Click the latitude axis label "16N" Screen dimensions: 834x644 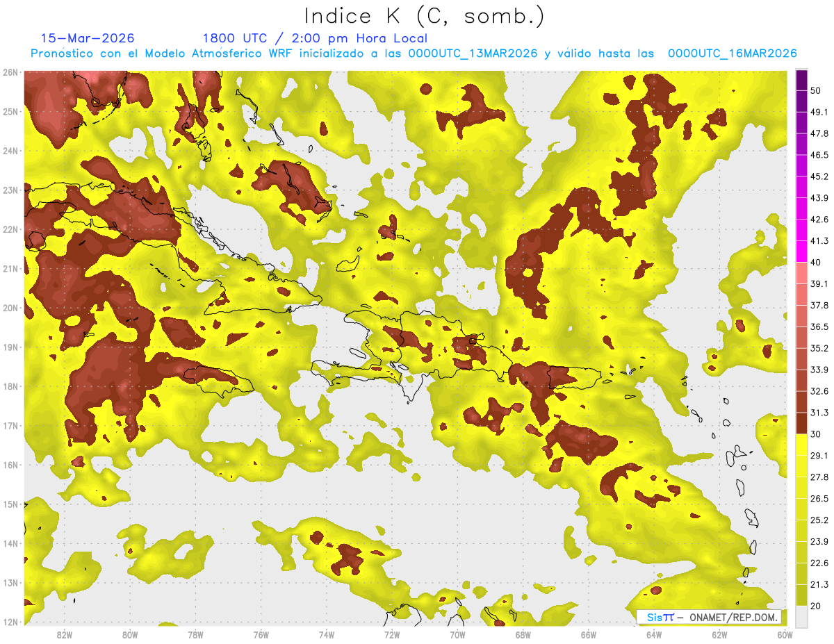pyautogui.click(x=10, y=465)
